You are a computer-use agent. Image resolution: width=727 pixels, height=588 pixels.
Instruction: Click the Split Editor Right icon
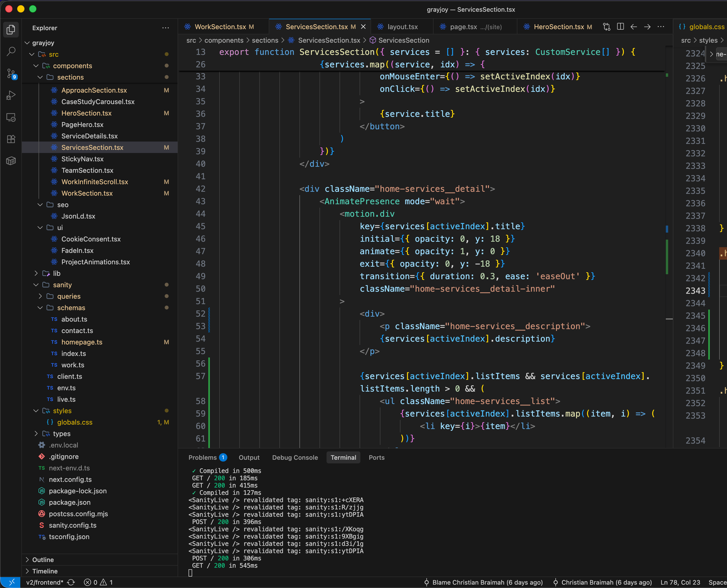pyautogui.click(x=620, y=27)
